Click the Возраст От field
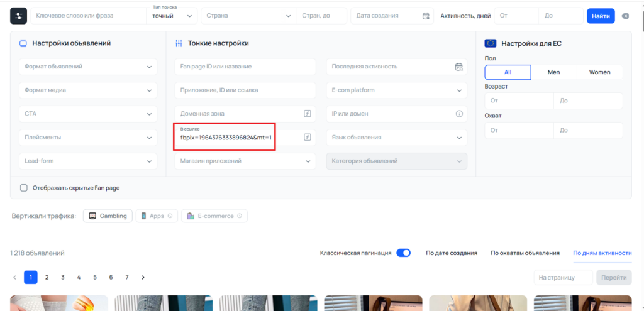644x311 pixels. point(519,101)
